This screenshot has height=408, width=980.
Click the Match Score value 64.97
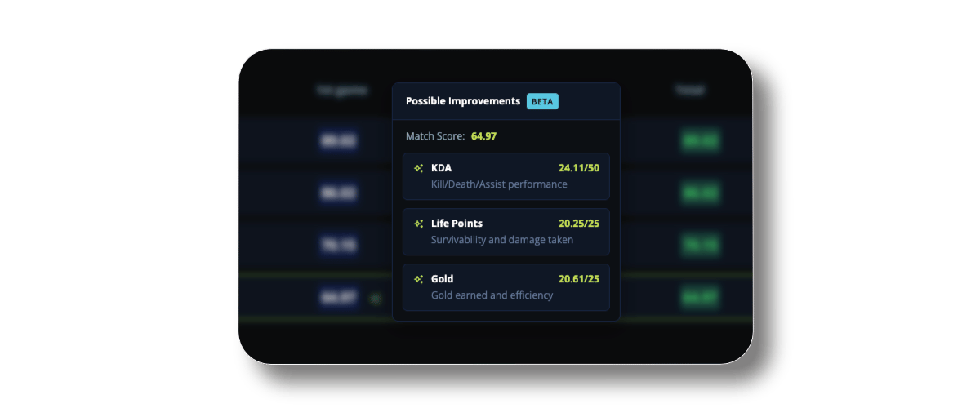483,136
